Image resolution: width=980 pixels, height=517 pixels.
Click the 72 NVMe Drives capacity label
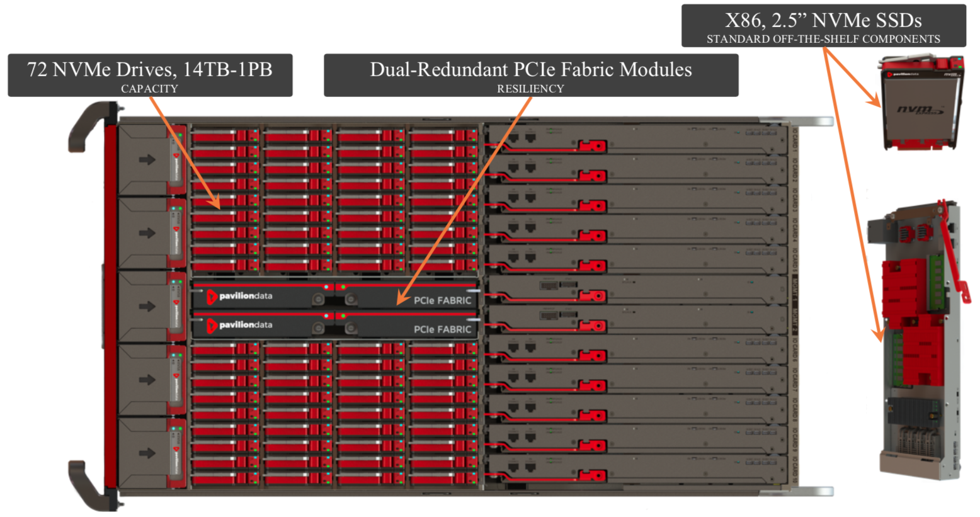(150, 75)
